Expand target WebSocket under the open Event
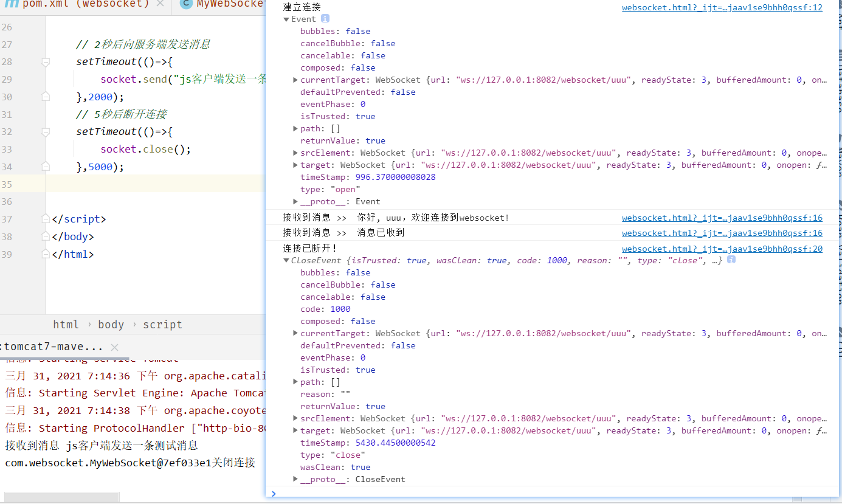 295,165
